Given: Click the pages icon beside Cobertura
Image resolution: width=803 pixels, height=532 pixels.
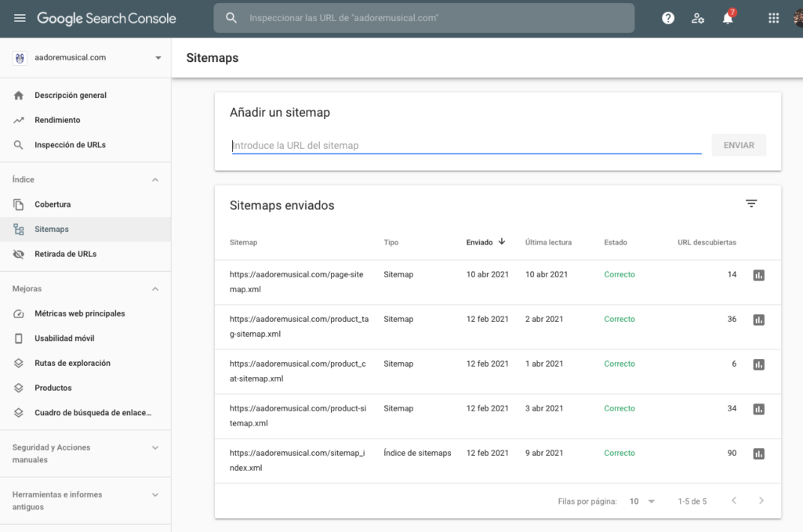Looking at the screenshot, I should [x=19, y=204].
